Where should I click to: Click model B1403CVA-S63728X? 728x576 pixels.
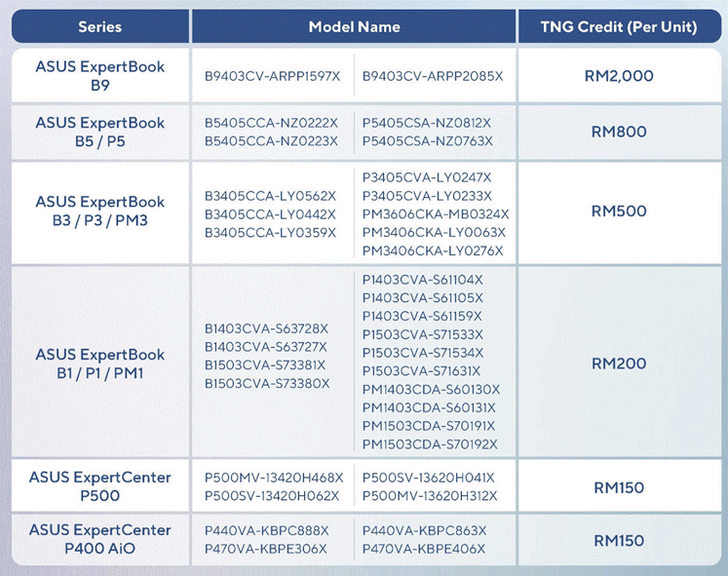(267, 328)
